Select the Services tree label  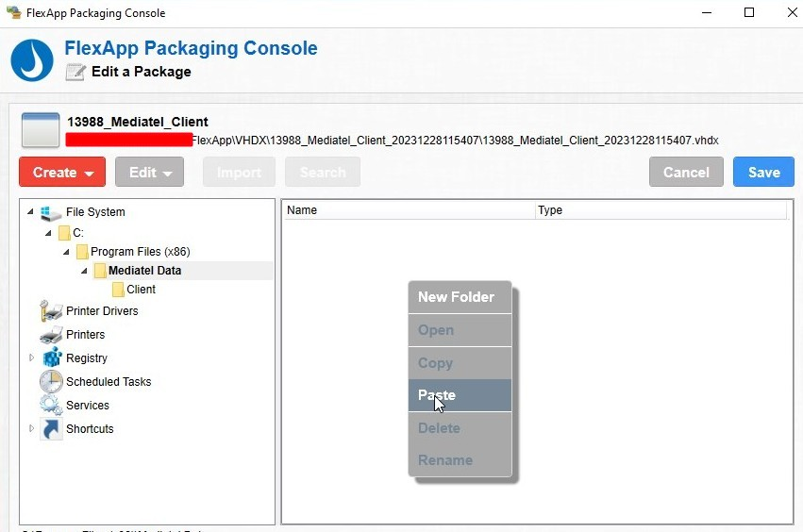[88, 405]
